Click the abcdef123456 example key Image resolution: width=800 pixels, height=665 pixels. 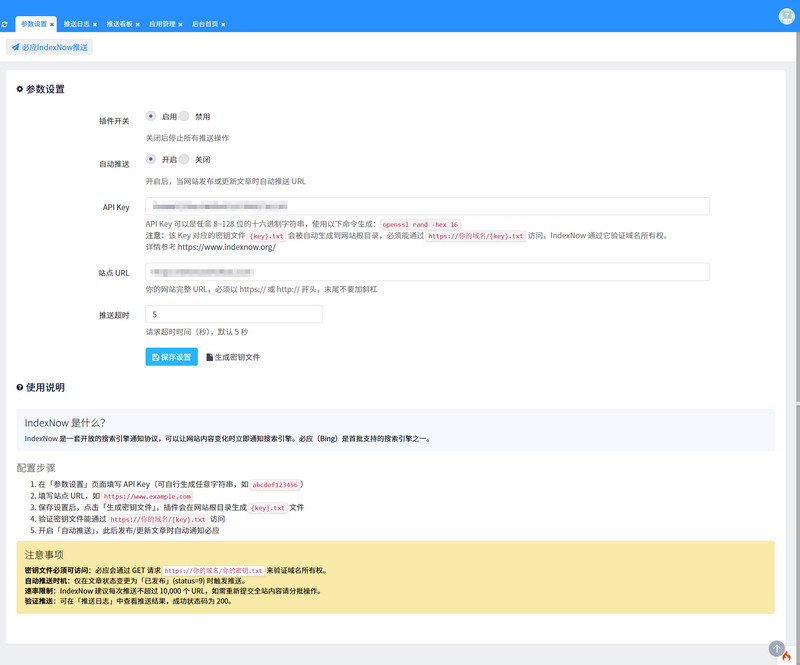click(275, 485)
